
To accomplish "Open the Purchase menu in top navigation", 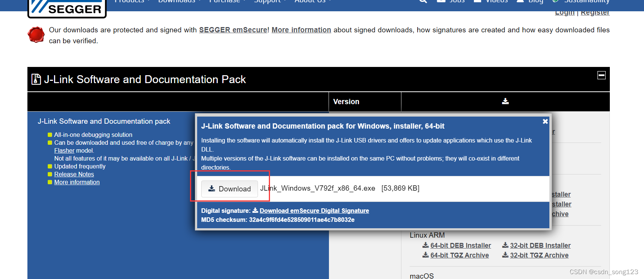I will click(227, 2).
